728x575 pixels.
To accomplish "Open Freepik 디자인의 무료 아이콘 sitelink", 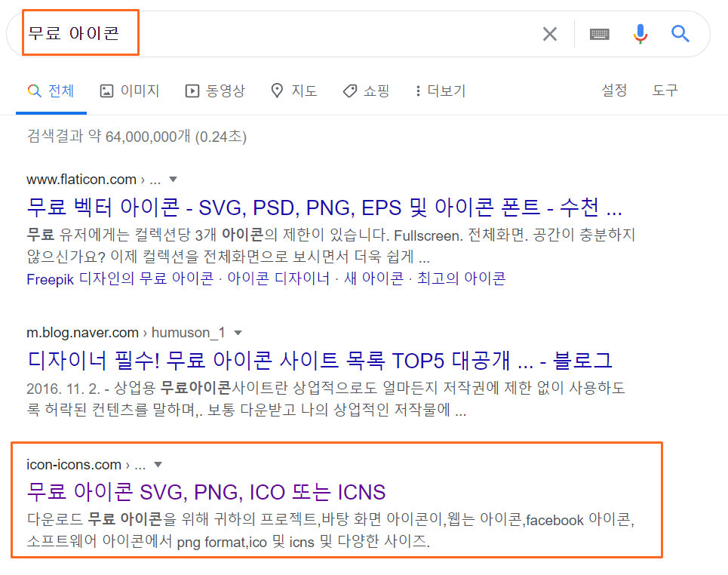I will point(120,278).
